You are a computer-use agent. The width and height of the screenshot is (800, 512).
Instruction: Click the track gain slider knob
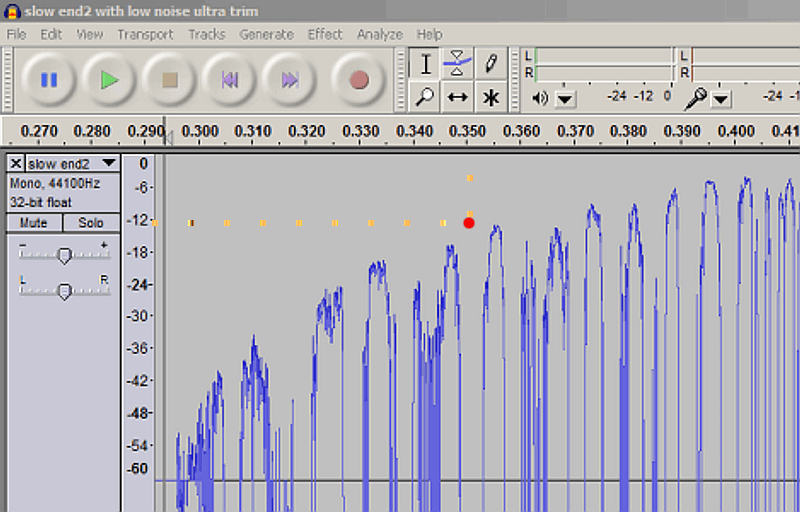(x=64, y=255)
